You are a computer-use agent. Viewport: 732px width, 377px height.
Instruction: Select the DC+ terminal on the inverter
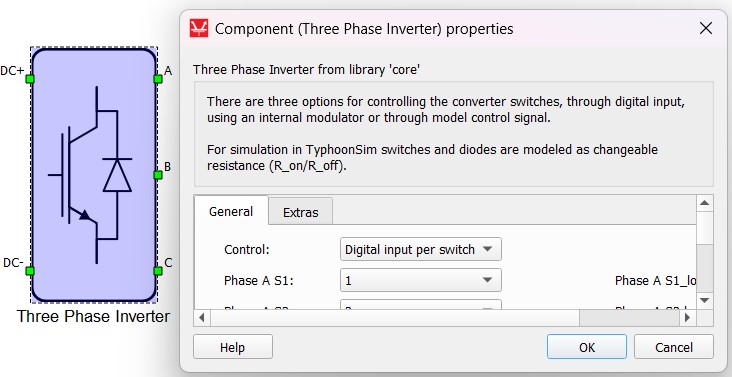click(30, 79)
